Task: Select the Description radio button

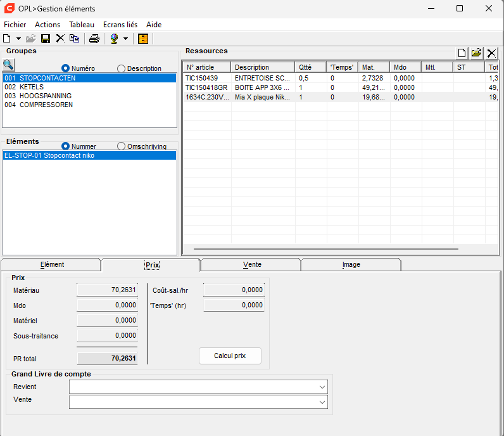Action: [x=121, y=68]
